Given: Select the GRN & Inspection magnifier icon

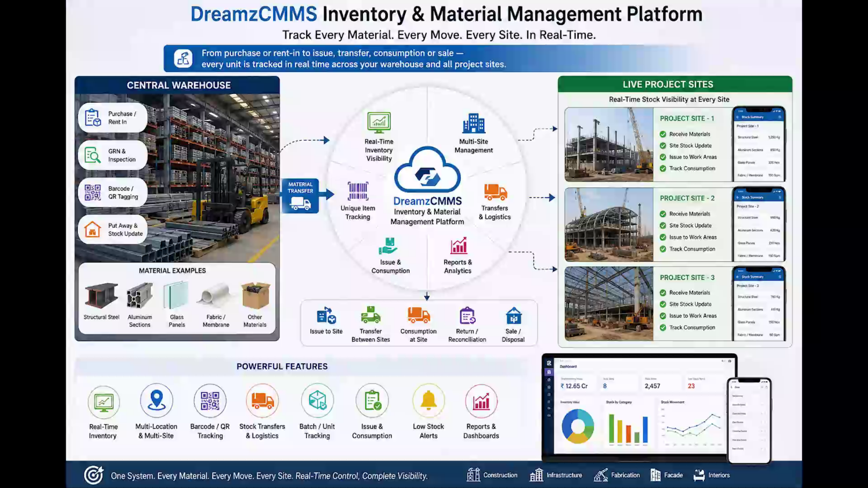Looking at the screenshot, I should coord(93,155).
